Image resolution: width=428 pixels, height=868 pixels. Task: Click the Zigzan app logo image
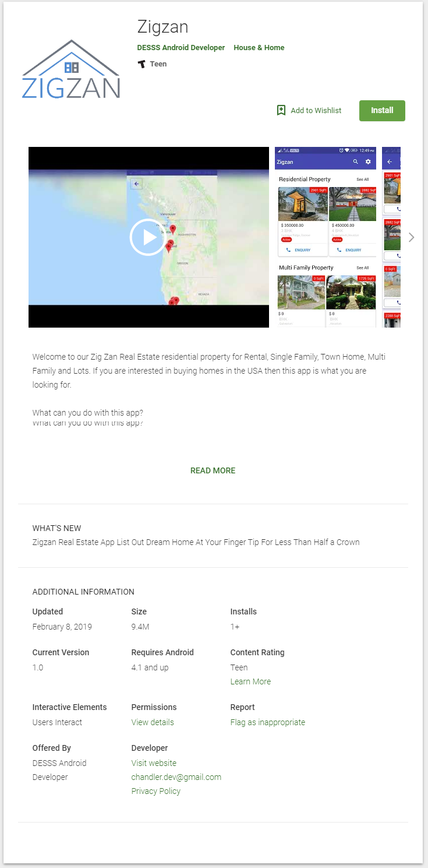[x=71, y=69]
